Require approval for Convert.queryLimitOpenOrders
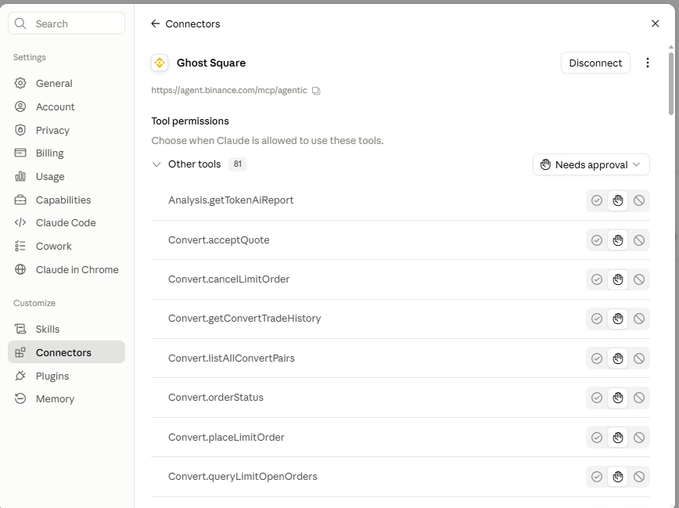The width and height of the screenshot is (679, 508). (618, 477)
